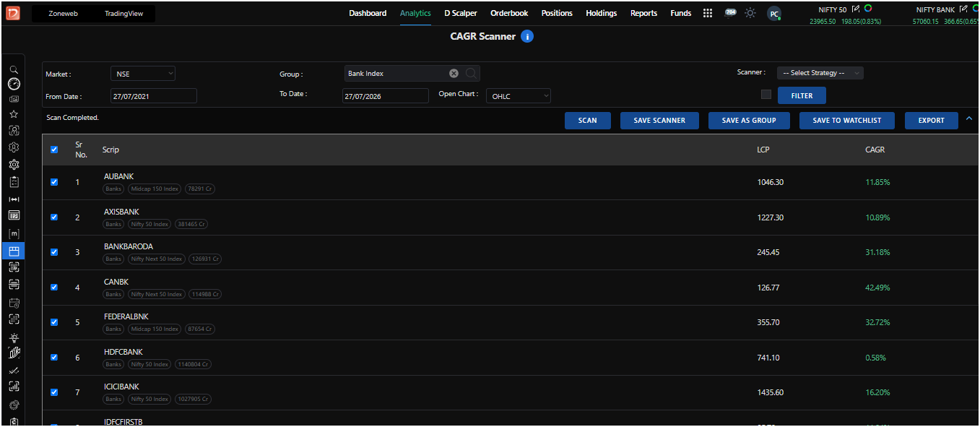Uncheck the ICICIBANK row checkbox

coord(54,392)
